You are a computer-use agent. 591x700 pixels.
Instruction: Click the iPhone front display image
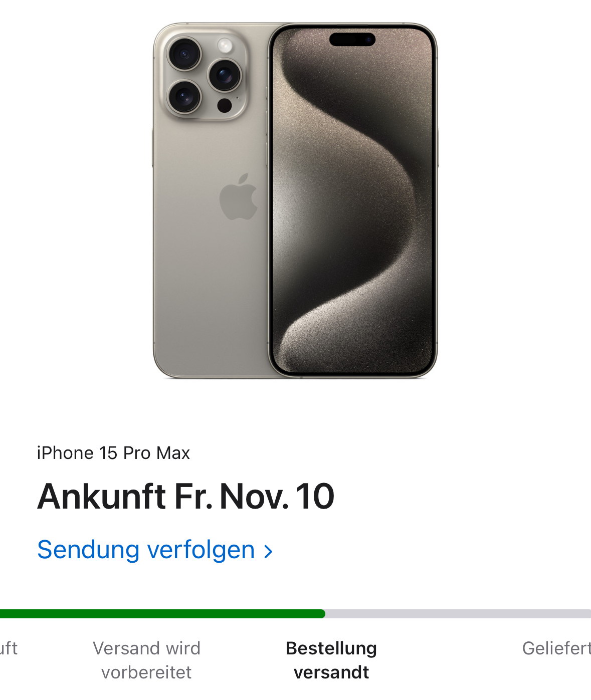click(x=353, y=200)
